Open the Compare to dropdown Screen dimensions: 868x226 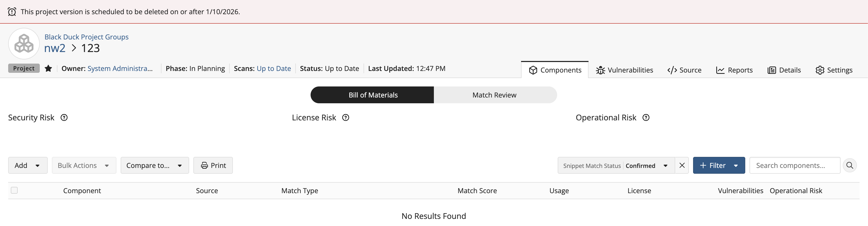click(155, 166)
